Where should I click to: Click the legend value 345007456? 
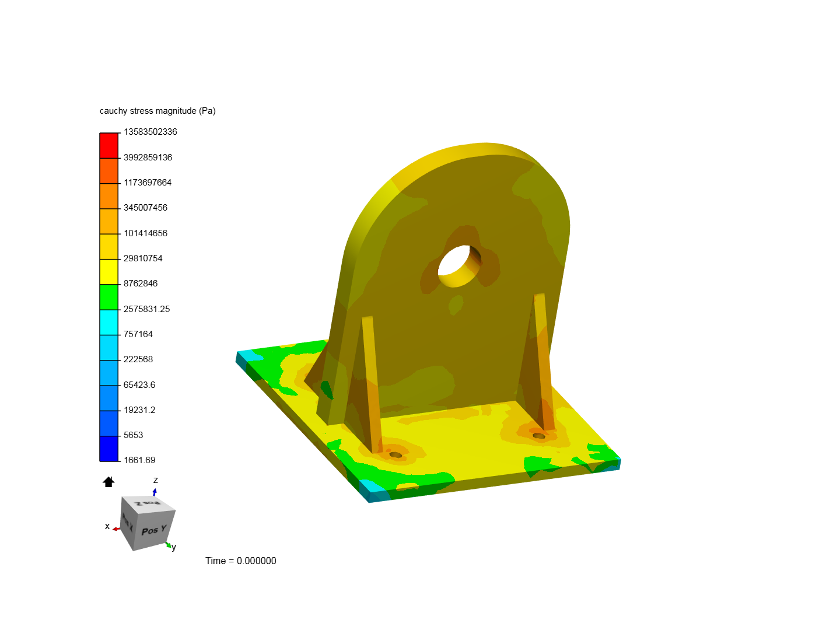145,208
